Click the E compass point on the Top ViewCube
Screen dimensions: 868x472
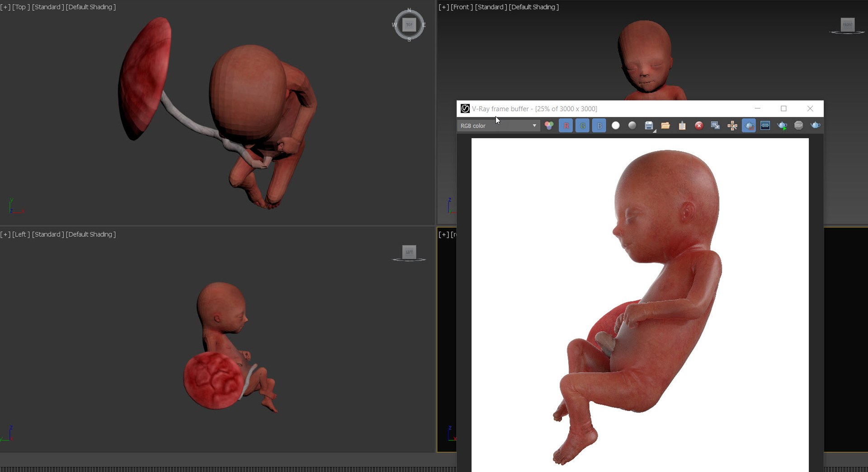pos(424,25)
